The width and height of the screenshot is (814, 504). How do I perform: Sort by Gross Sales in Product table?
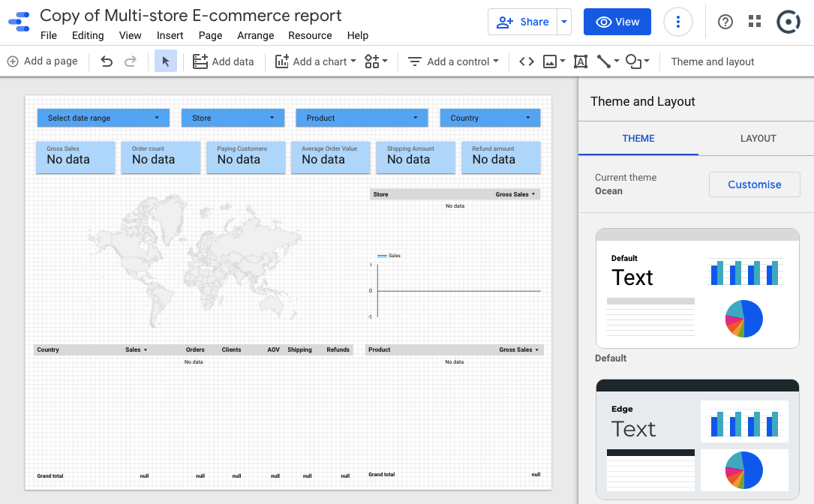[x=518, y=349]
